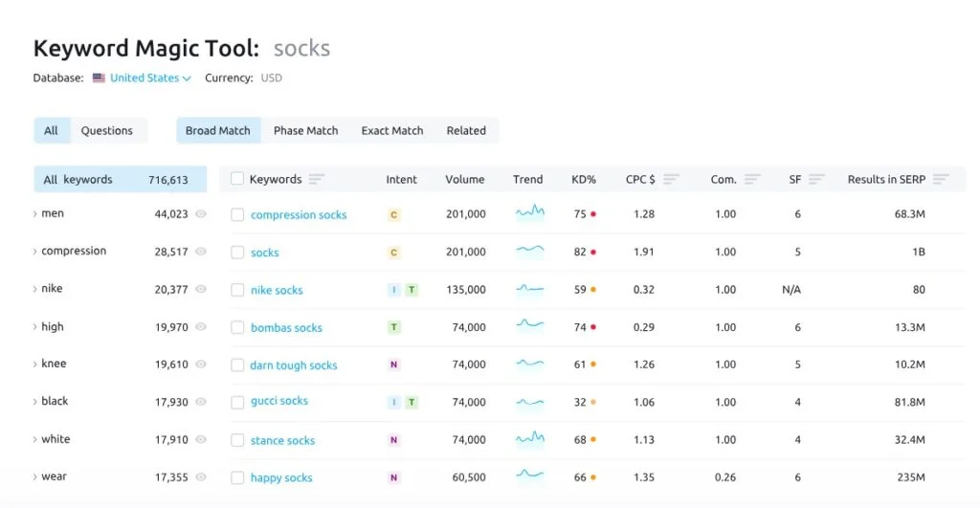Sort by the Keywords column filter icon
The height and width of the screenshot is (508, 980).
pos(316,179)
